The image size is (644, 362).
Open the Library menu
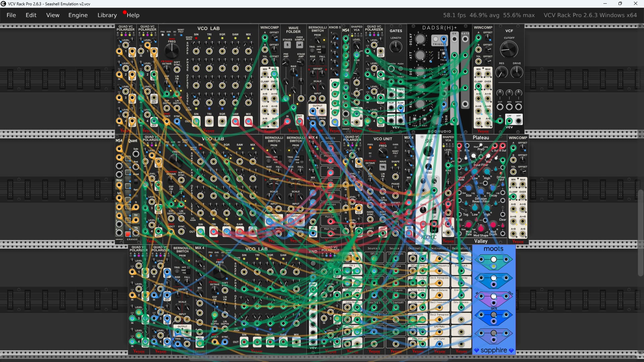107,15
